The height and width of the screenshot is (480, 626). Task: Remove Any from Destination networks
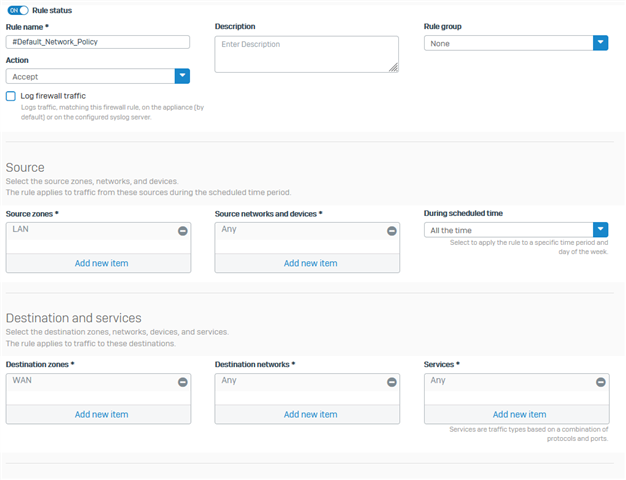392,382
